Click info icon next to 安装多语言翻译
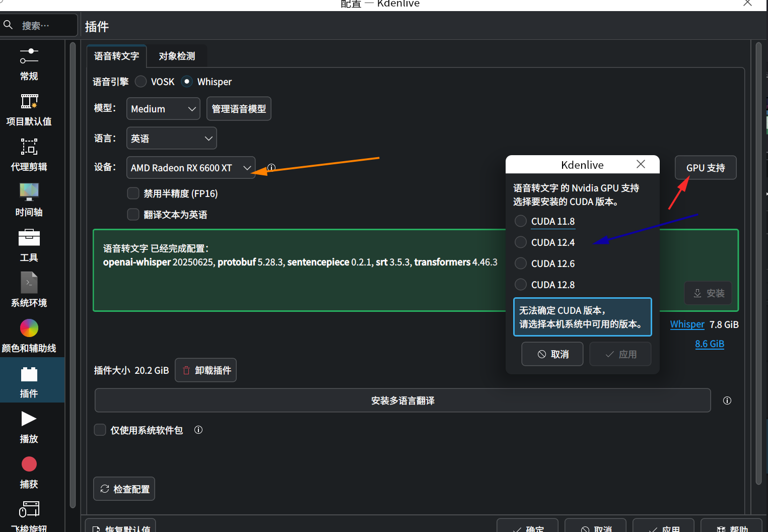 (x=727, y=401)
